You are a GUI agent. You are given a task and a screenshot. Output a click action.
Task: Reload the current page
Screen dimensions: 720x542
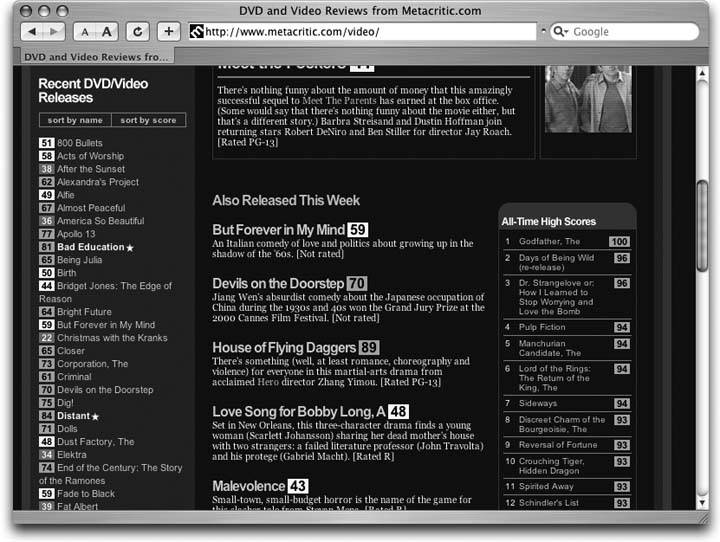coord(138,32)
